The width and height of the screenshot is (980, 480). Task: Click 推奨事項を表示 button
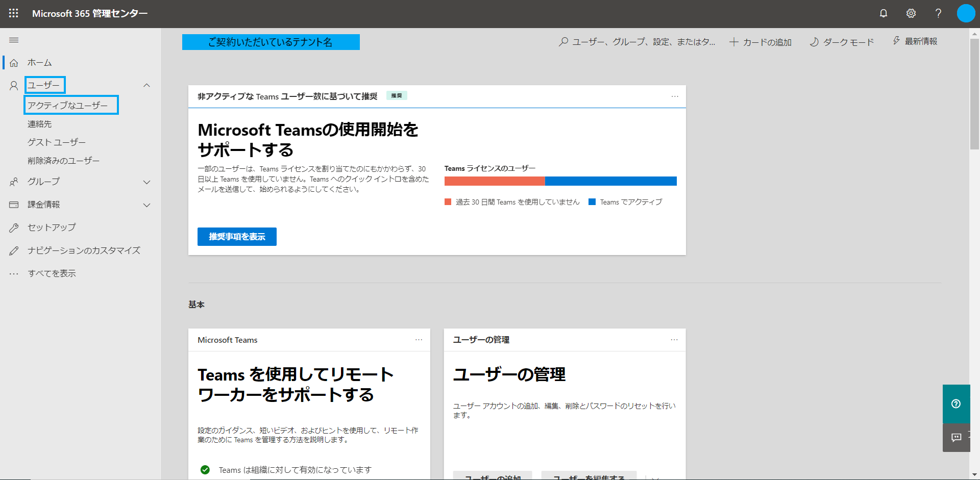tap(237, 237)
